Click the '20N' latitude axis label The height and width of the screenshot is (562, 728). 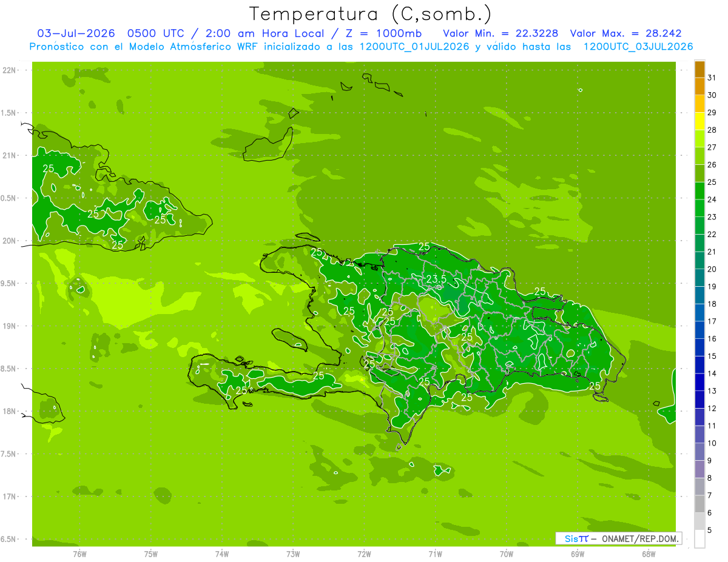point(9,241)
